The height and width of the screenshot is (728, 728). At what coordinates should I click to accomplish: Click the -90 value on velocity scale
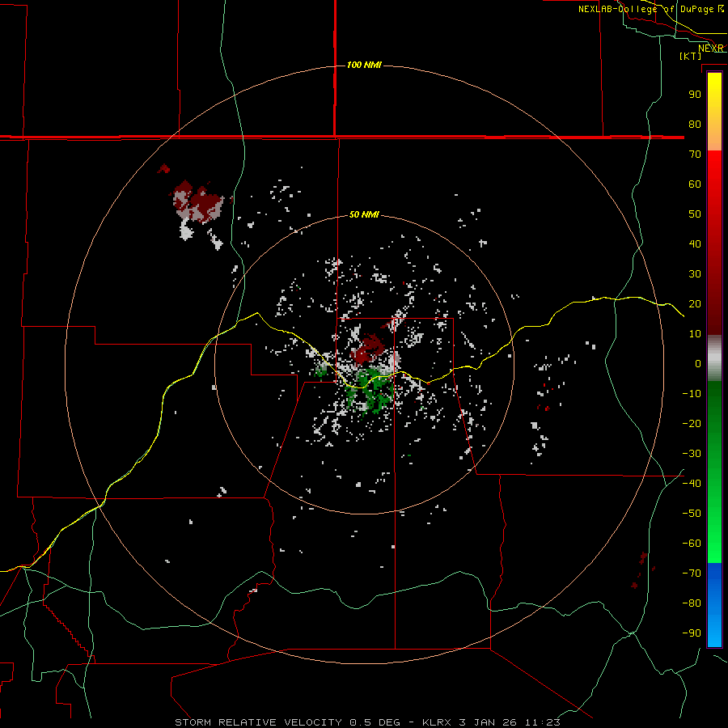(692, 633)
